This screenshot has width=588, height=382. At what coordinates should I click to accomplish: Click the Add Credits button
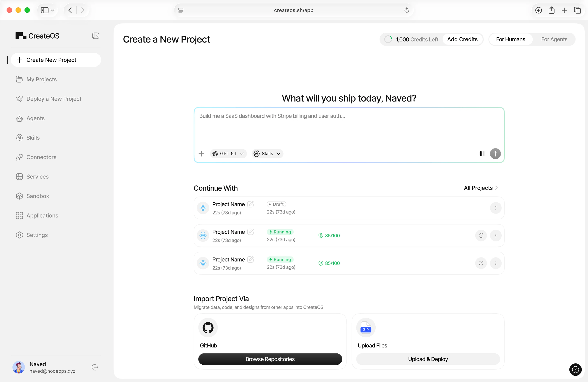pos(462,39)
